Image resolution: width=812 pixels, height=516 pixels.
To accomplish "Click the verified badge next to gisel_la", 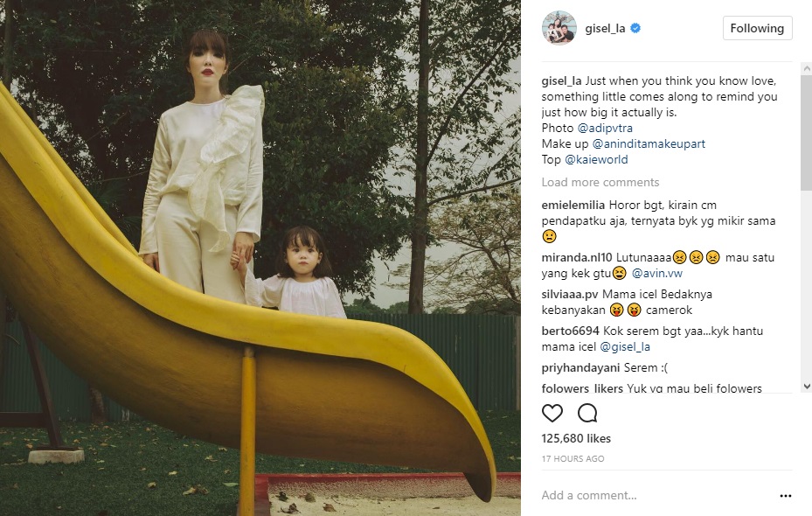I will pyautogui.click(x=635, y=29).
